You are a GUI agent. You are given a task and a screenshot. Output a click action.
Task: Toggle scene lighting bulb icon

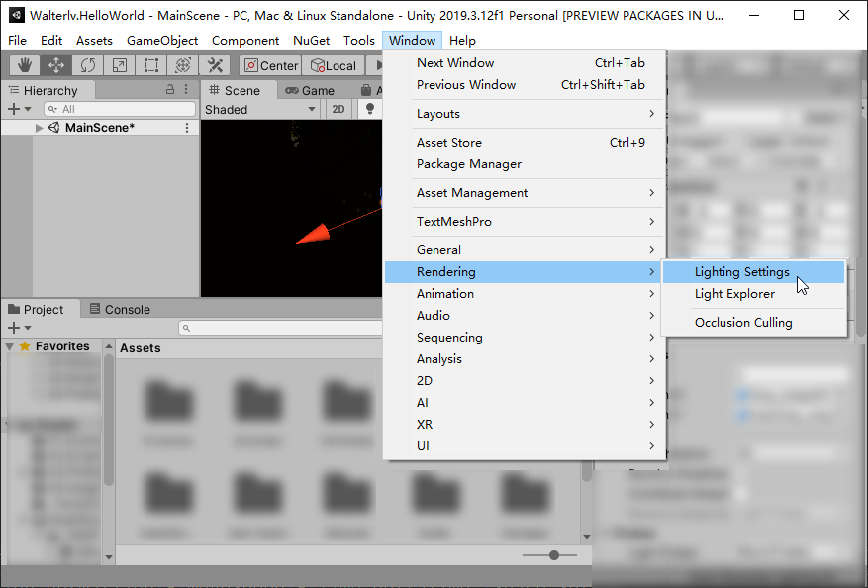point(370,109)
